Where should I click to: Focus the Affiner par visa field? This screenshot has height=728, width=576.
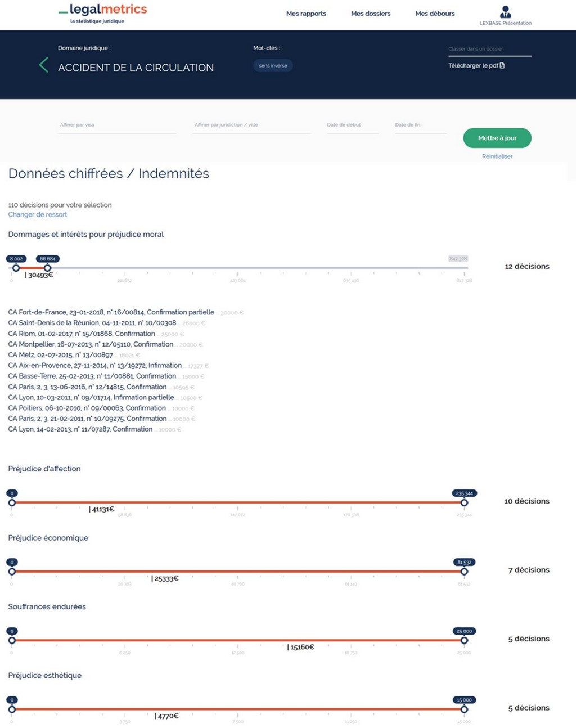click(x=118, y=125)
